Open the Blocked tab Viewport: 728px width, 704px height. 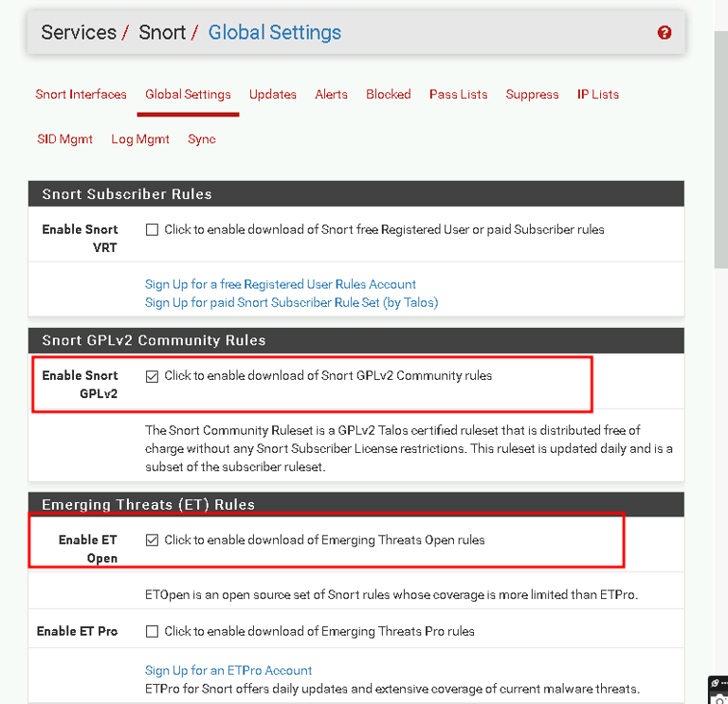[388, 94]
